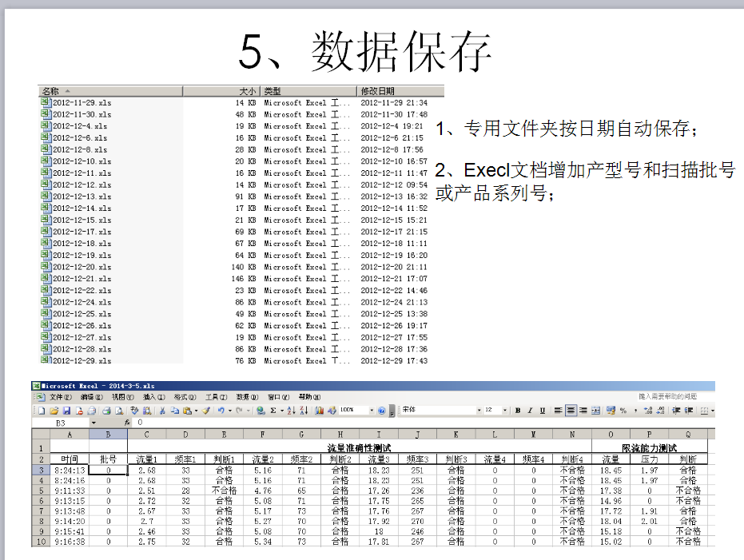Image resolution: width=744 pixels, height=560 pixels.
Task: Open the 文件 (File) menu
Action: 60,397
